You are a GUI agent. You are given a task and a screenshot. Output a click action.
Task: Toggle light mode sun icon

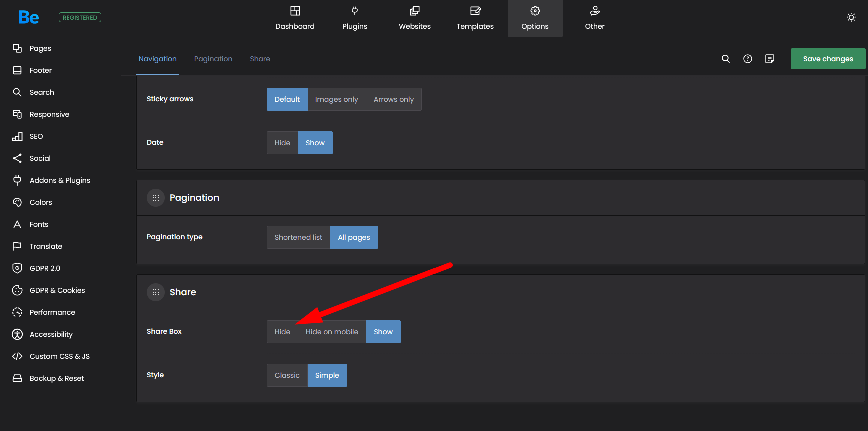851,17
